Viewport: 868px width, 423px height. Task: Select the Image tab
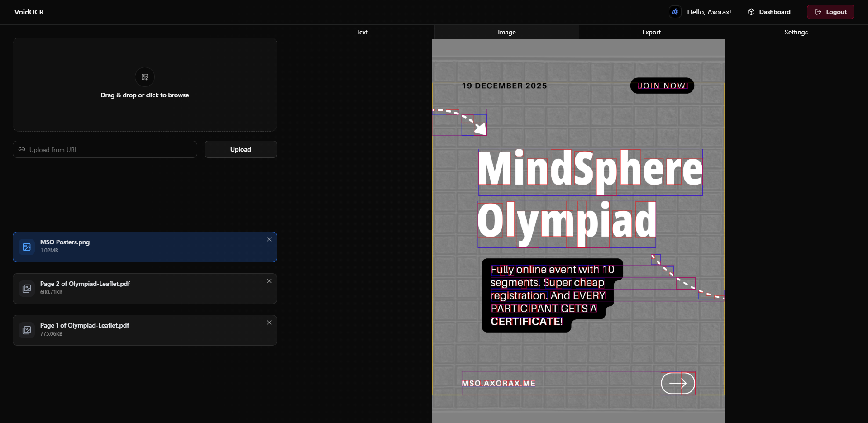point(506,32)
